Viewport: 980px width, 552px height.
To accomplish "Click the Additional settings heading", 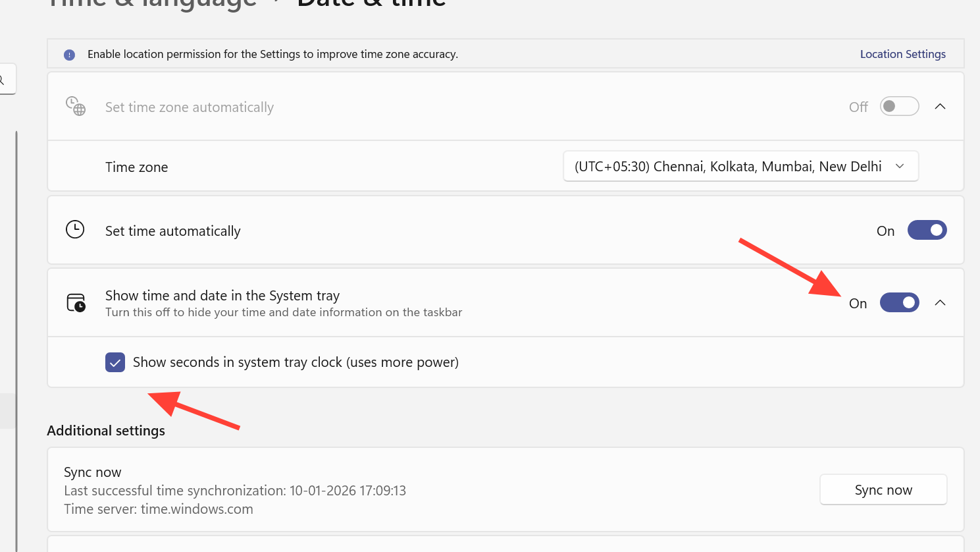I will pos(106,431).
